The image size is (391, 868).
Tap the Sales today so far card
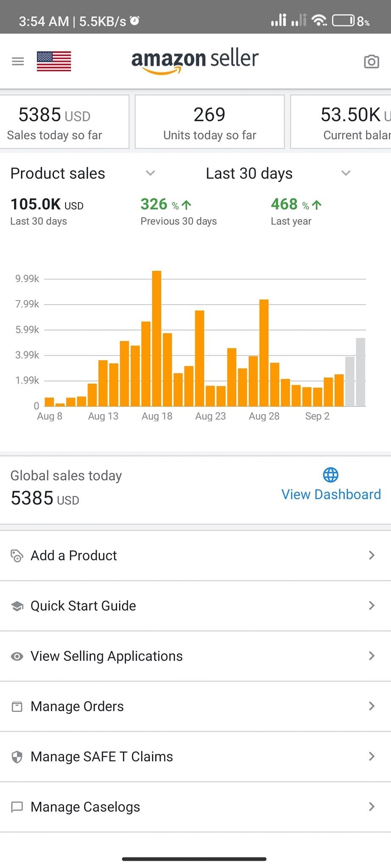coord(64,122)
